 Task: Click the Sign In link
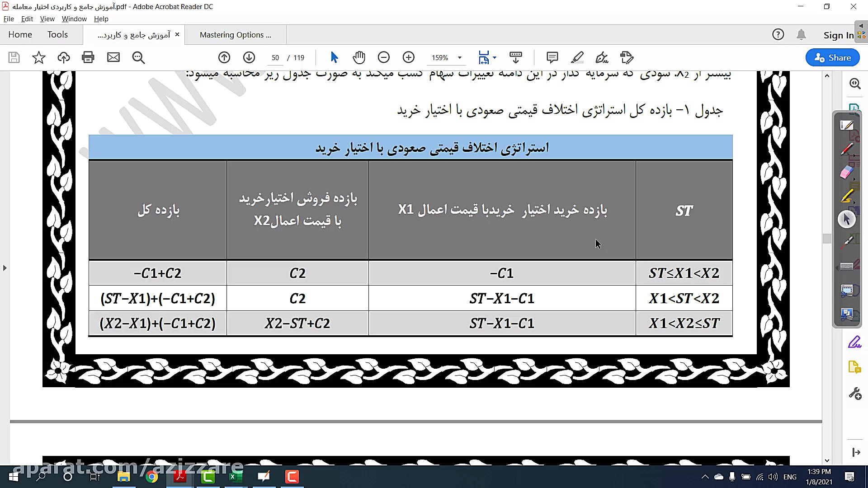tap(838, 35)
